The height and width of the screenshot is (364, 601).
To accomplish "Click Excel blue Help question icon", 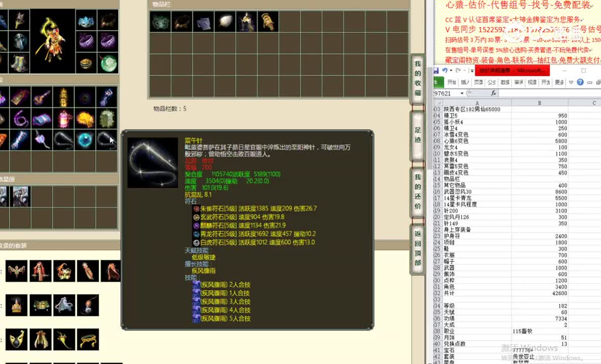I will click(x=580, y=82).
